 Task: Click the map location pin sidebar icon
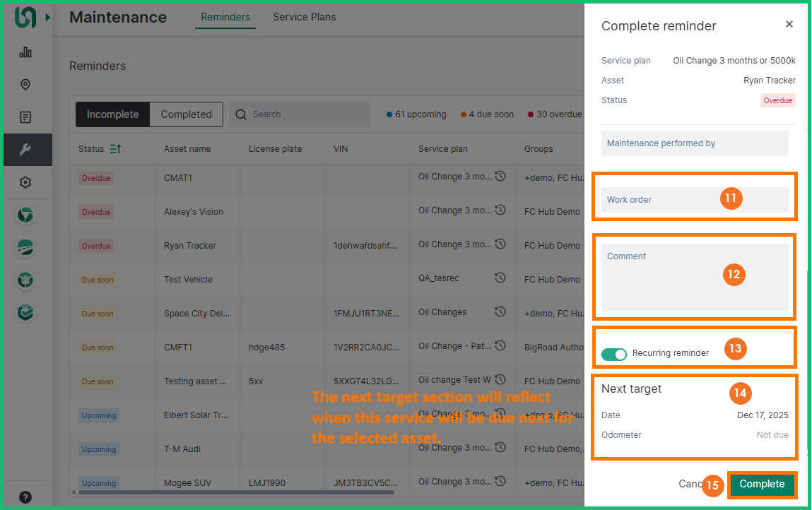[25, 85]
